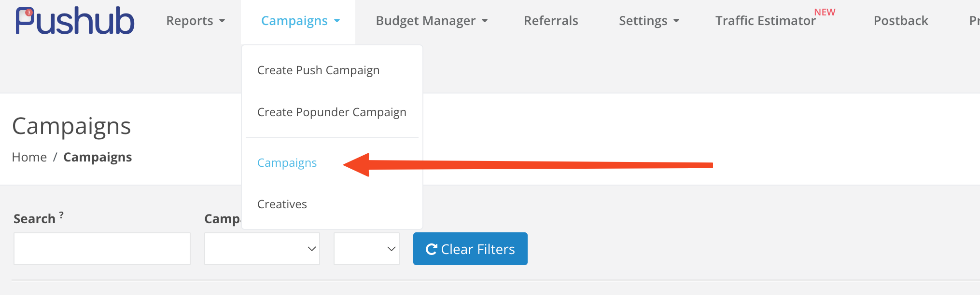Choose Create Popunder Campaign option
Screen dimensions: 980x295
pyautogui.click(x=332, y=112)
